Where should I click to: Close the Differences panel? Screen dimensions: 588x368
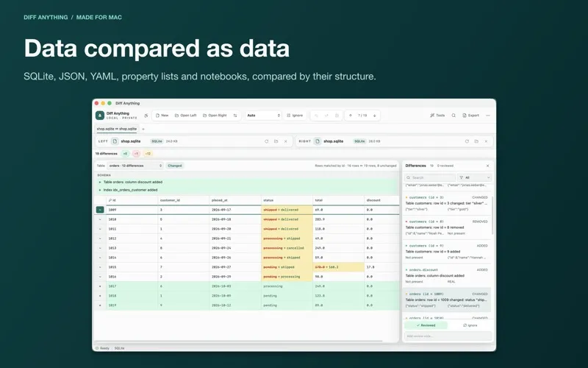pos(487,166)
